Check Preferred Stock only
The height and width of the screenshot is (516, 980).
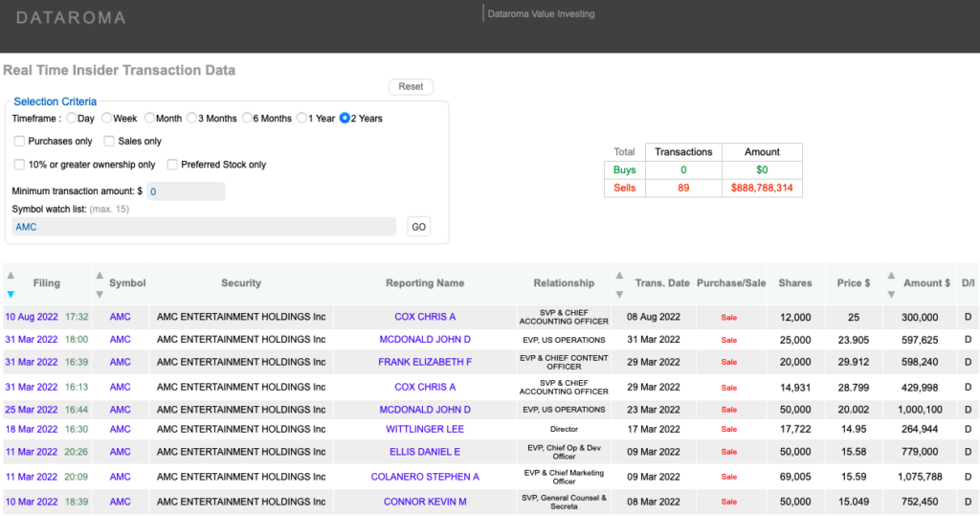coord(172,165)
